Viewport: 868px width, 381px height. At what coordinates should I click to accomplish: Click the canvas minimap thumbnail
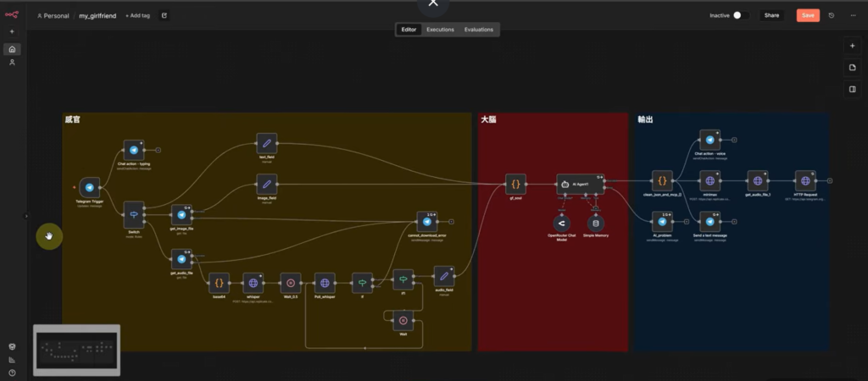[76, 349]
